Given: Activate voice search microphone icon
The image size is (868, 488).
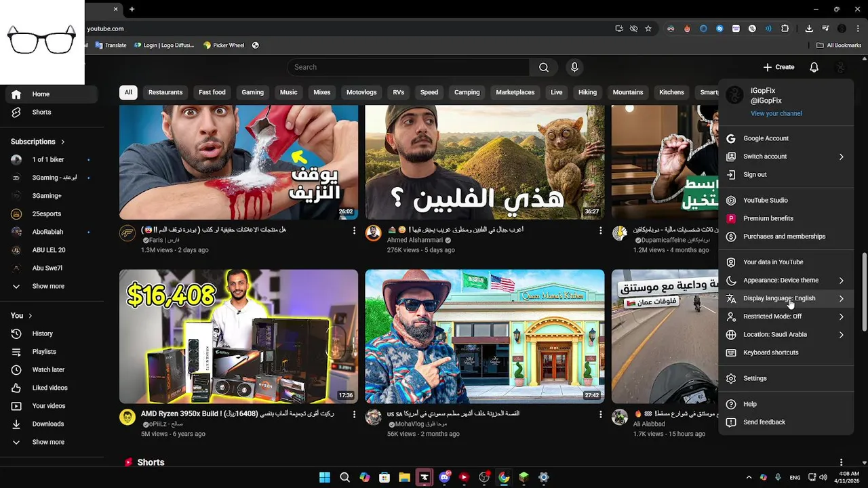Looking at the screenshot, I should [574, 67].
